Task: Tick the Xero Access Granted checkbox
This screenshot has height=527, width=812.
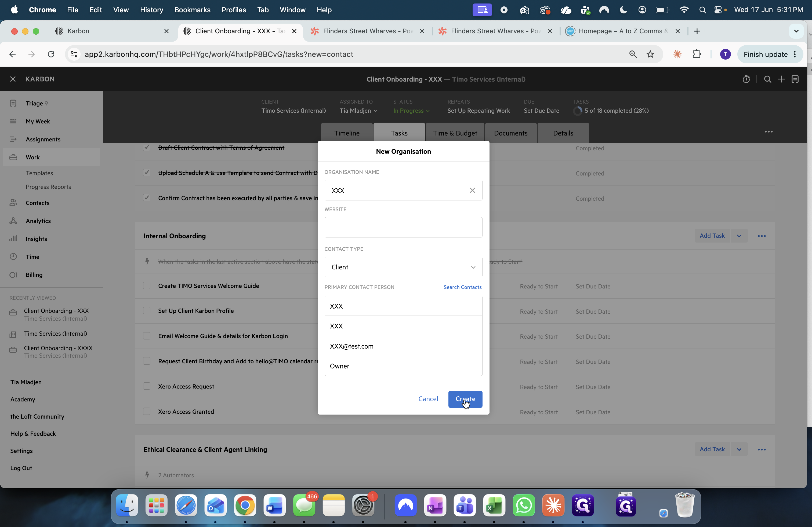Action: 147,412
